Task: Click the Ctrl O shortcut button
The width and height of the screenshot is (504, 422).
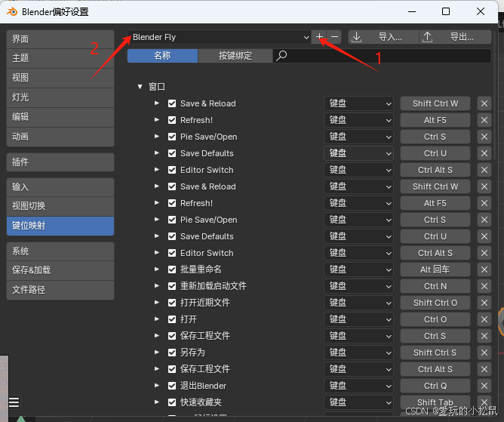Action: coord(435,319)
